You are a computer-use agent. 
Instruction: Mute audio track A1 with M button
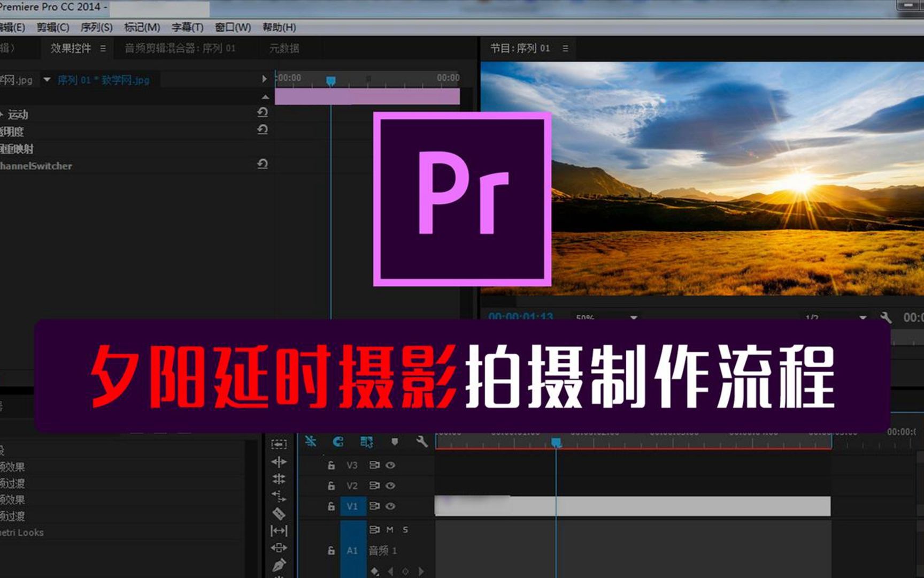tap(390, 529)
